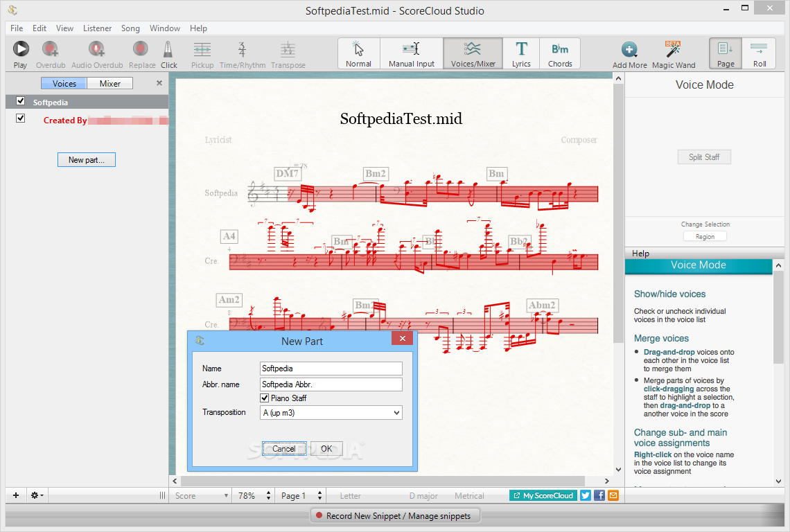Image resolution: width=790 pixels, height=532 pixels.
Task: Select the Lyrics text tool
Action: click(x=521, y=53)
